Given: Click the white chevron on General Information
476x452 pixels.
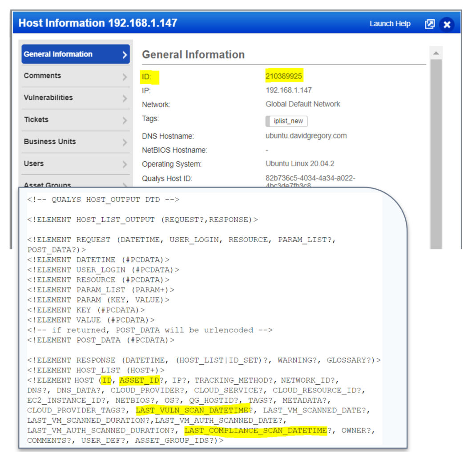Looking at the screenshot, I should 125,55.
